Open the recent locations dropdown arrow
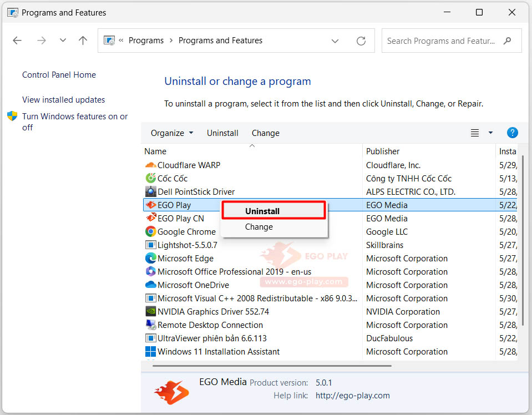Screen dimensions: 532x415 [63, 41]
